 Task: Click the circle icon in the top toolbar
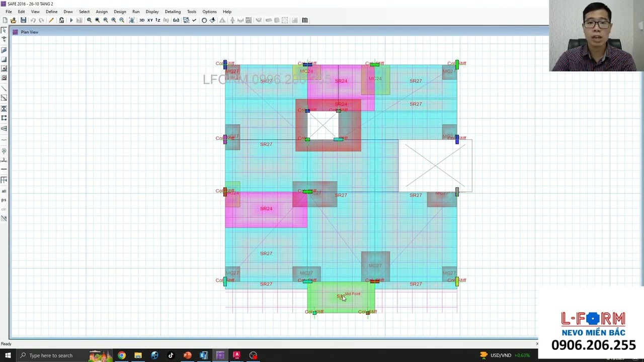[x=204, y=20]
